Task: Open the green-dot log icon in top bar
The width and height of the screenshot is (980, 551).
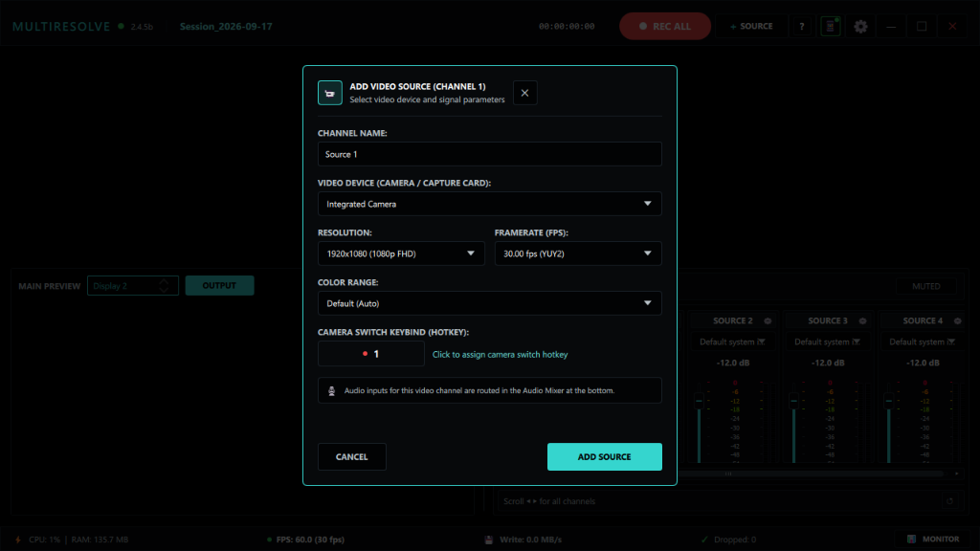Action: pos(831,26)
